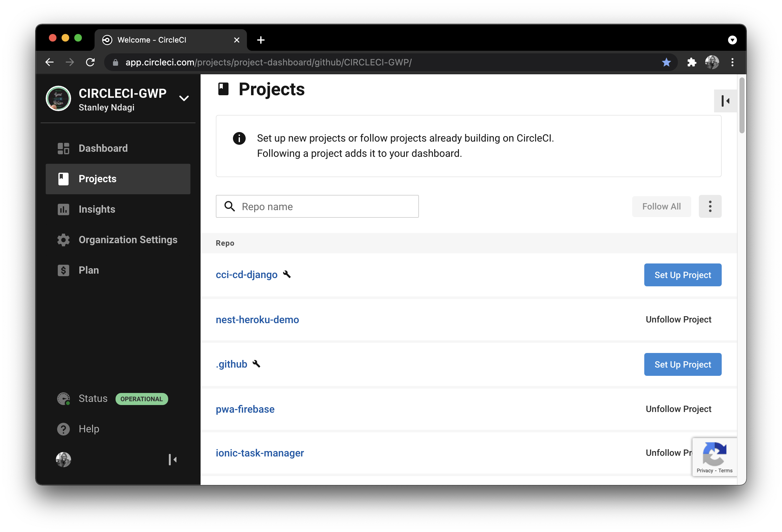This screenshot has width=782, height=532.
Task: Open the CIRCLECI-GWP organization switcher
Action: tap(184, 98)
